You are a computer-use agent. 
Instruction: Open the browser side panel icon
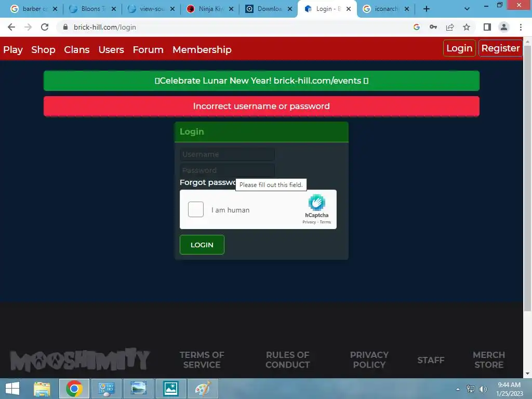click(487, 27)
